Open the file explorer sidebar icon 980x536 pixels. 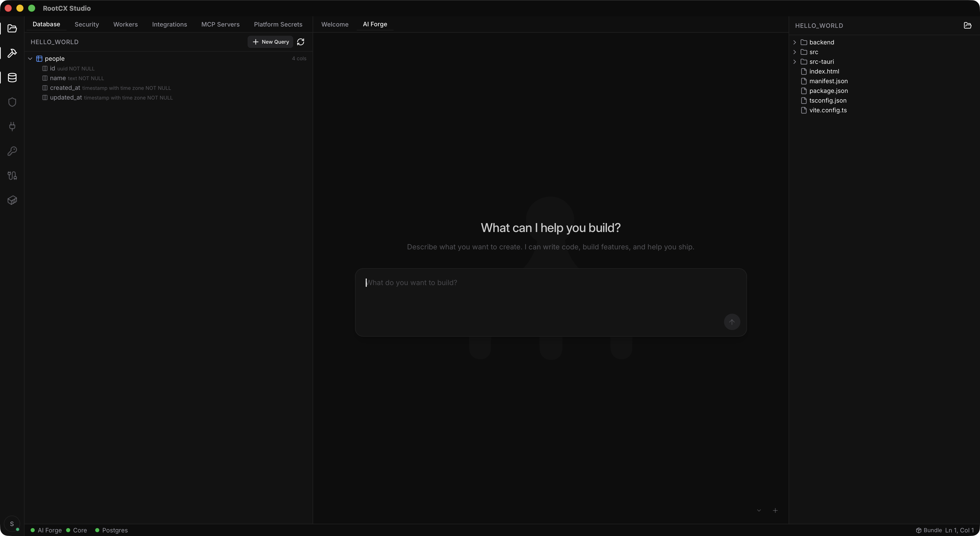(12, 29)
